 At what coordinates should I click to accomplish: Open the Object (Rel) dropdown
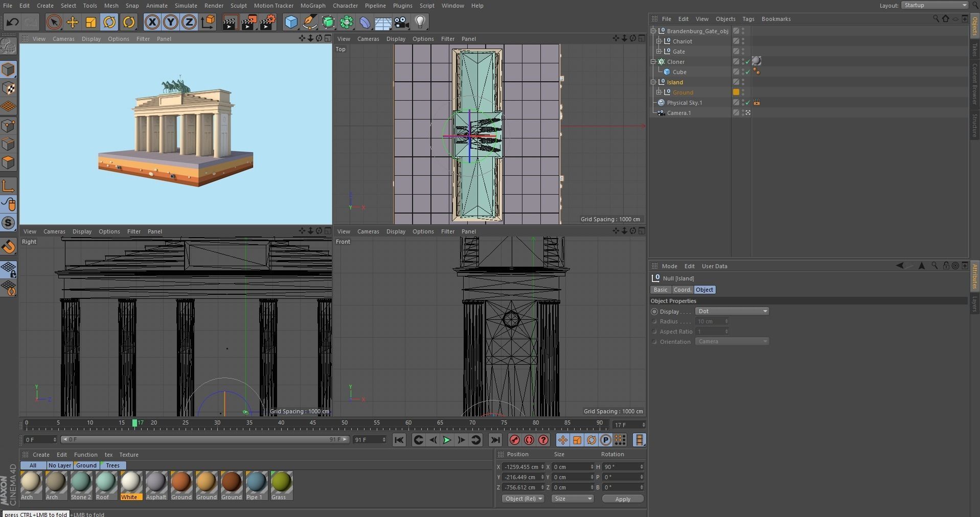[522, 499]
